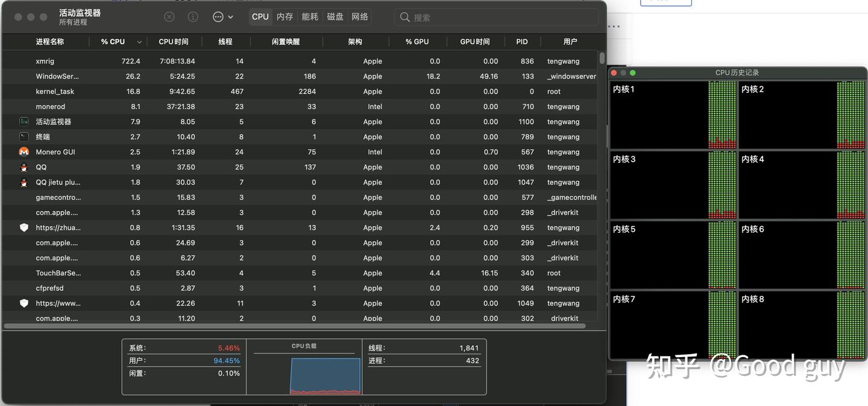Open the process info (i) icon
Screen dimensions: 868x406
click(193, 17)
